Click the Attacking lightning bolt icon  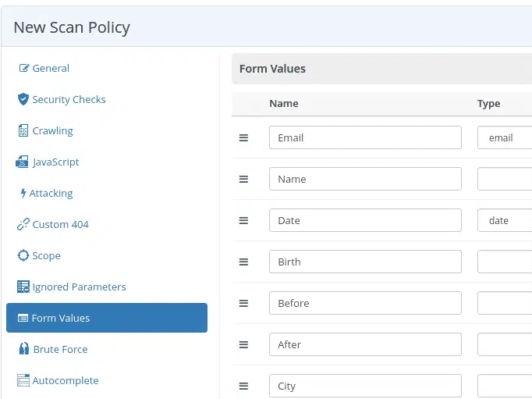[x=23, y=193]
